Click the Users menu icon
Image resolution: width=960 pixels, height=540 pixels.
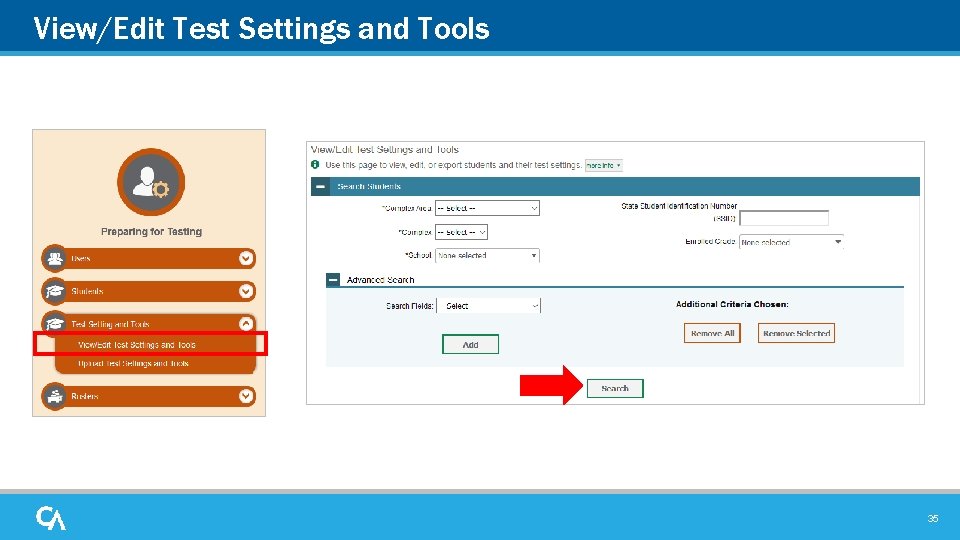click(x=54, y=258)
